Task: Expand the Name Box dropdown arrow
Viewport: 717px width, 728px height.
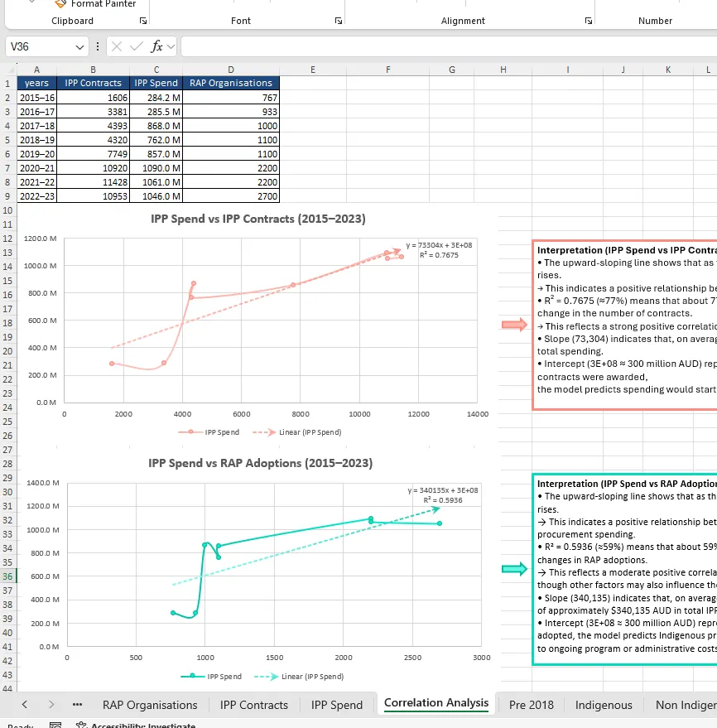Action: 79,47
